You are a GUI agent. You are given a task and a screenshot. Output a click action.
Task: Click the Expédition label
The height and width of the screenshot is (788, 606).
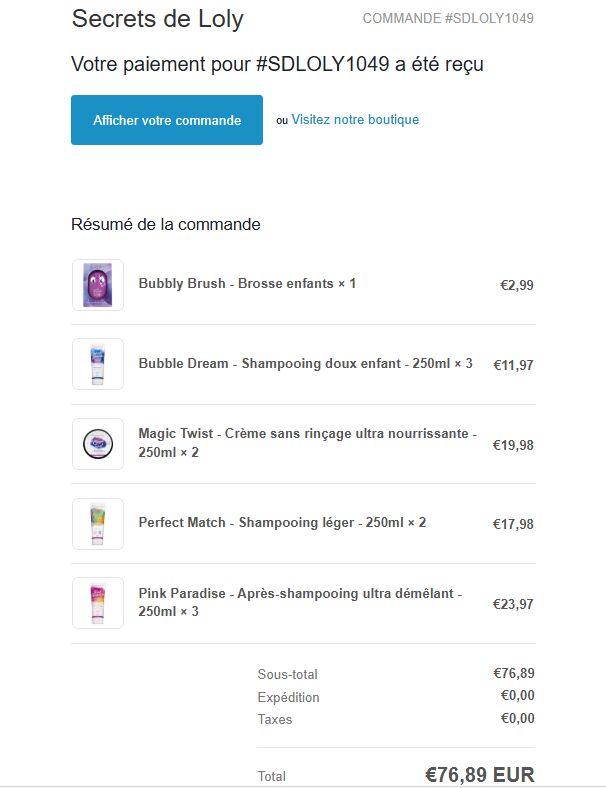pos(288,698)
